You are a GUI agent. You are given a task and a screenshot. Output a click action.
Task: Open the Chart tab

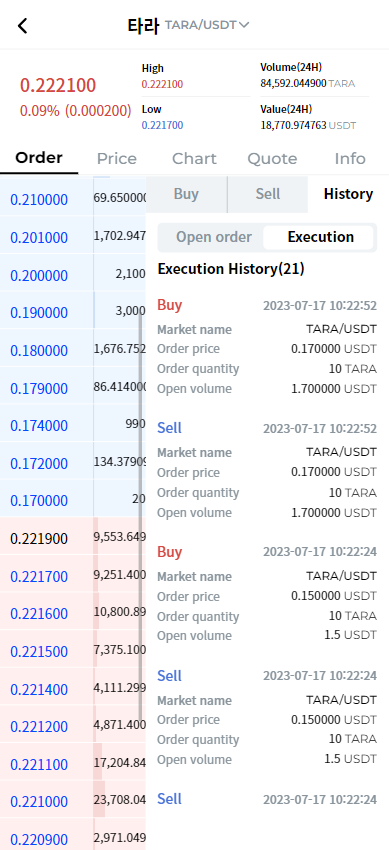point(194,159)
